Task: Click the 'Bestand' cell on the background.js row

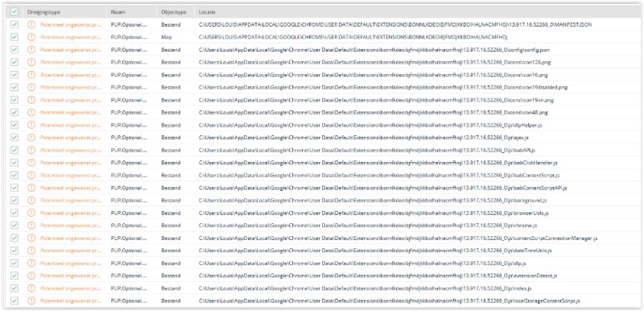Action: tap(171, 201)
